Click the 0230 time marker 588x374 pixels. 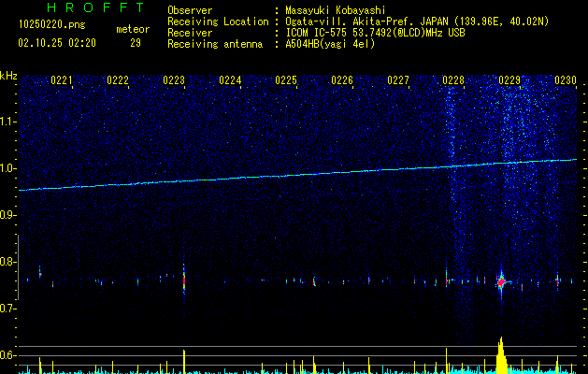pos(566,80)
